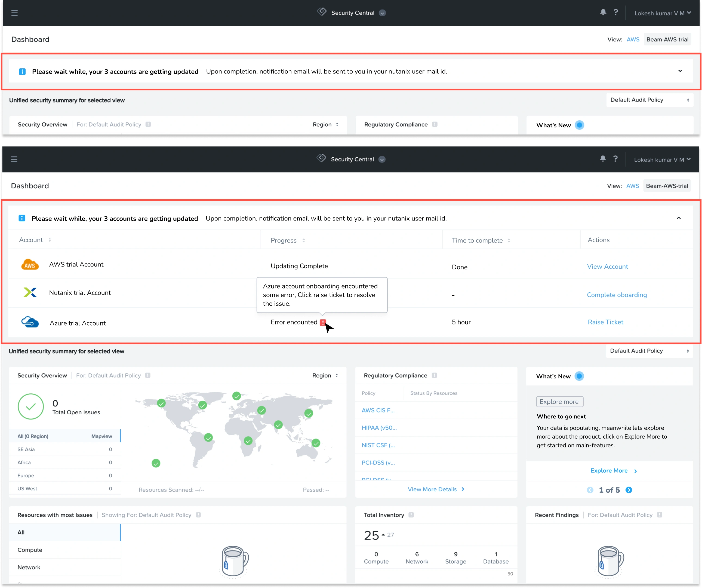702x588 pixels.
Task: Open PCI-DSS (v... compliance policy
Action: [378, 463]
